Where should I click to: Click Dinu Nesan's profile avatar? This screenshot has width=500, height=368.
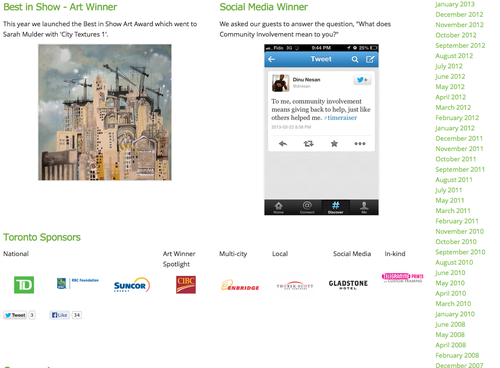[280, 83]
